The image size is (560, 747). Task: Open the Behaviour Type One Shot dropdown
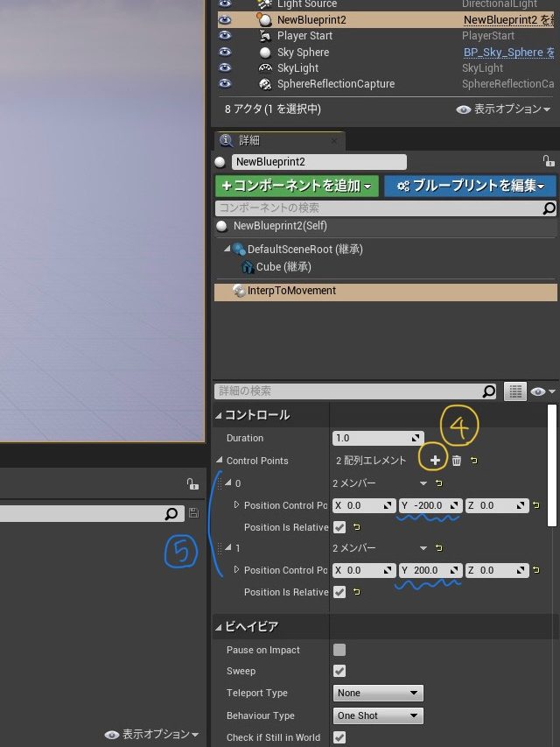point(378,715)
